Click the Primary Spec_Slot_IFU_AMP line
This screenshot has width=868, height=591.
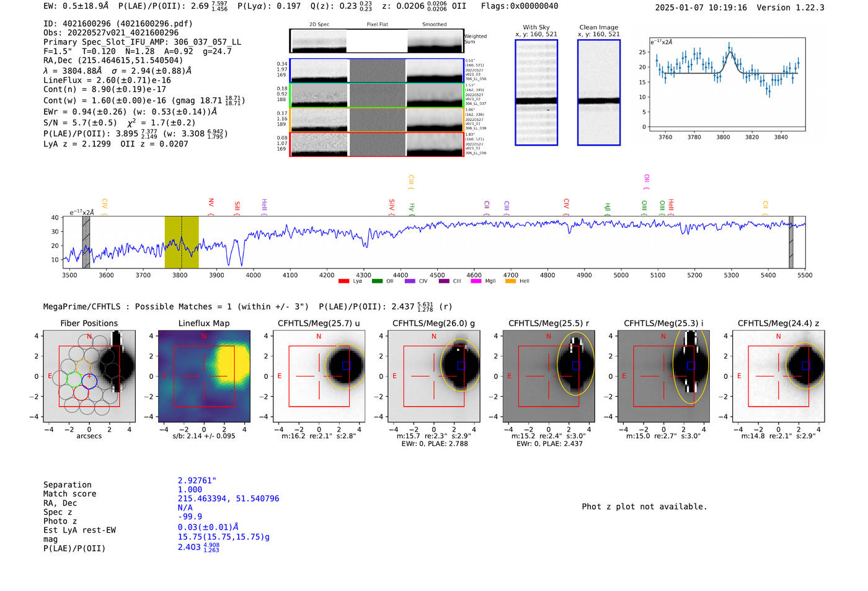142,42
